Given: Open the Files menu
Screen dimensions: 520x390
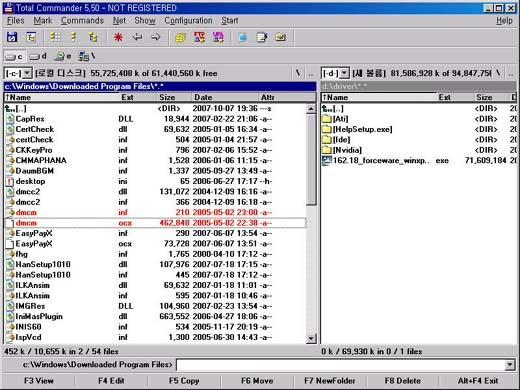Looking at the screenshot, I should [16, 21].
